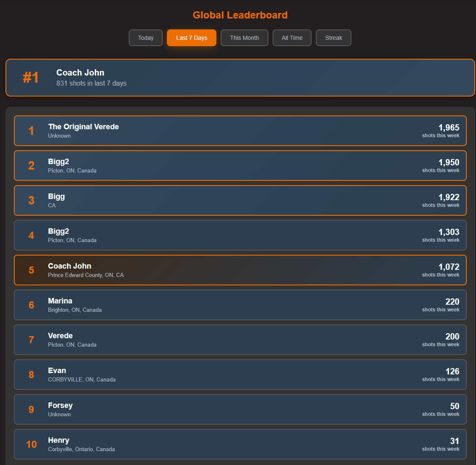
Task: Click Evan from CORBYVILLE's entry
Action: (x=238, y=374)
